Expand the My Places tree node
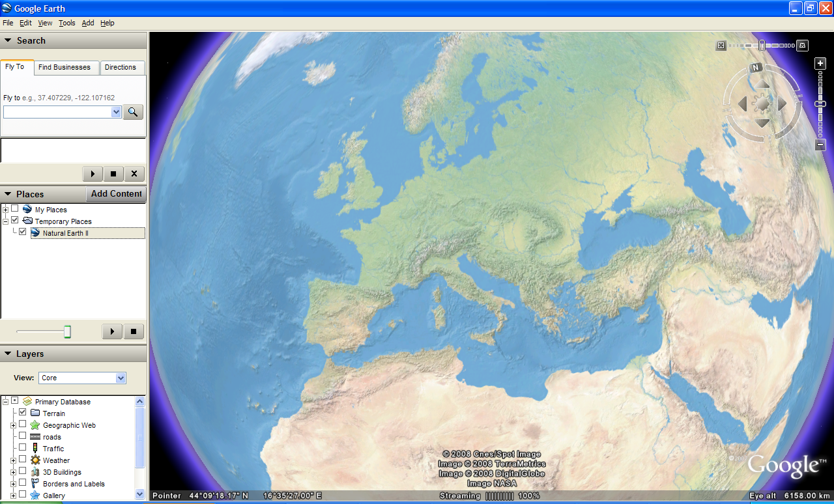The image size is (834, 504). click(x=6, y=210)
